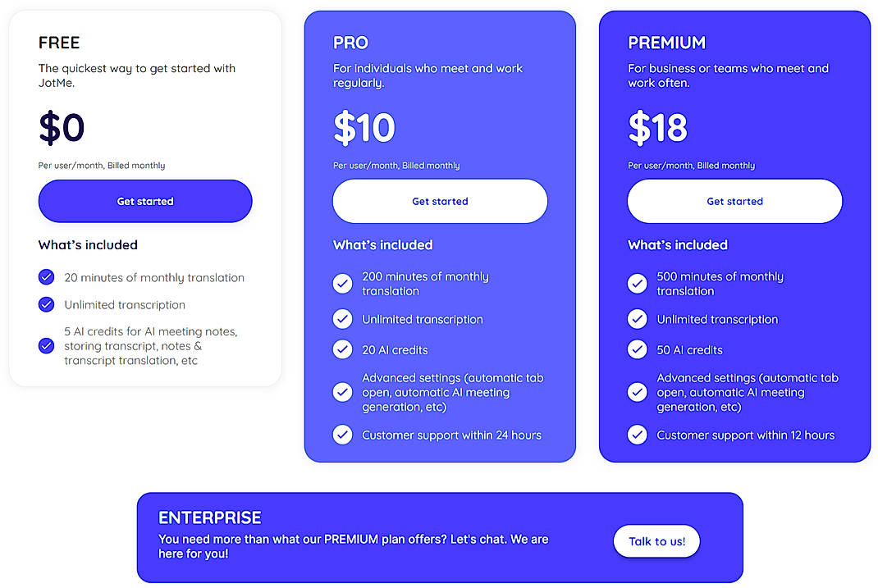This screenshot has width=878, height=588.
Task: Click the checkmark next to "Customer support within 24 hours"
Action: 342,435
